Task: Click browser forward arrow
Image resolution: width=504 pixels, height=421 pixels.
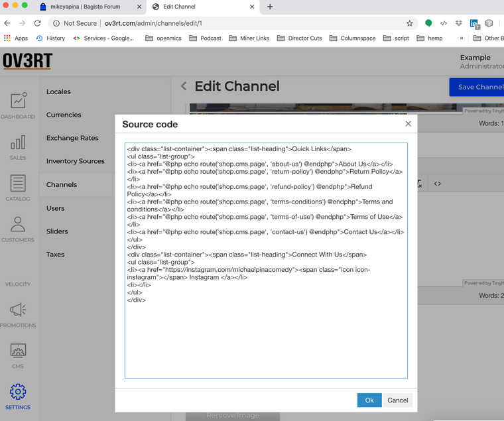Action: (22, 23)
